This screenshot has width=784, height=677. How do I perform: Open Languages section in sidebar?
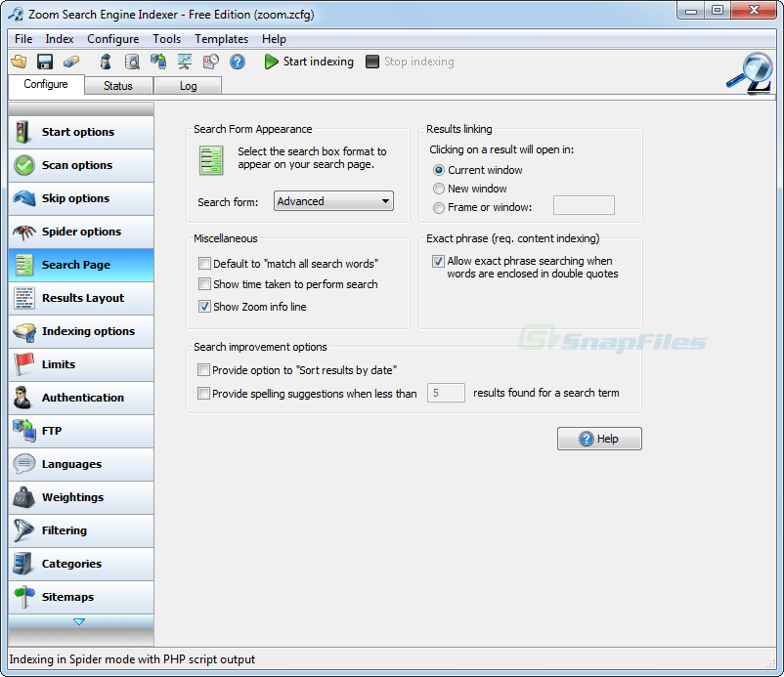point(81,465)
